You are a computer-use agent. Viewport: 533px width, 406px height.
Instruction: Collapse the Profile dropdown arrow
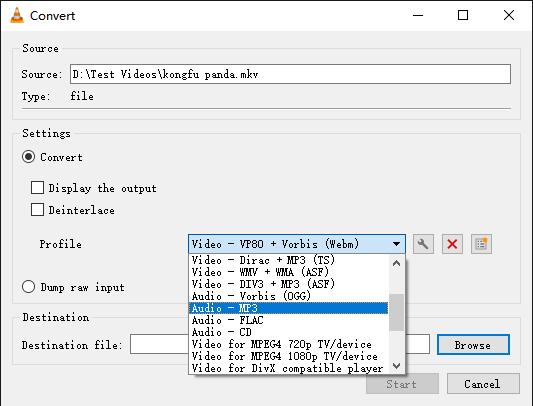(396, 244)
